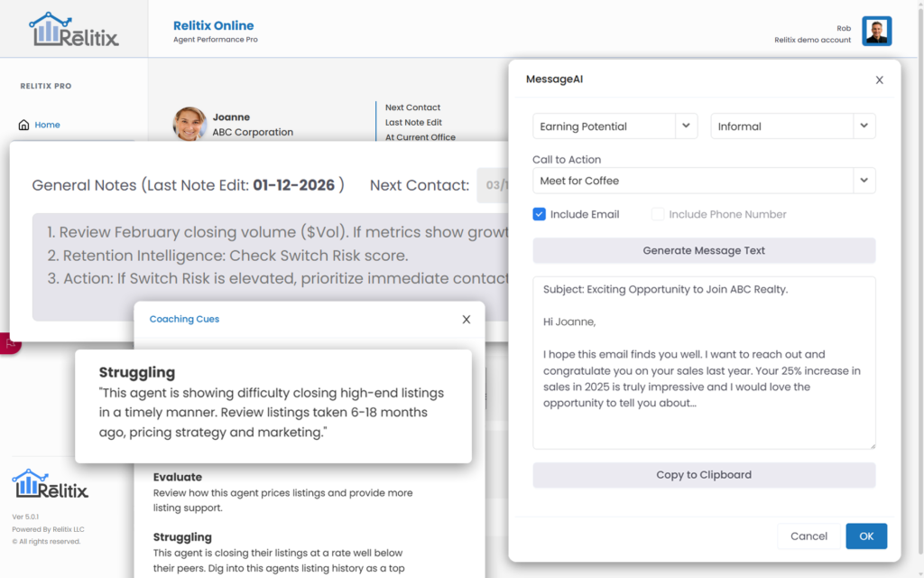The image size is (924, 578).
Task: Click Joanne's profile photo
Action: click(x=190, y=124)
